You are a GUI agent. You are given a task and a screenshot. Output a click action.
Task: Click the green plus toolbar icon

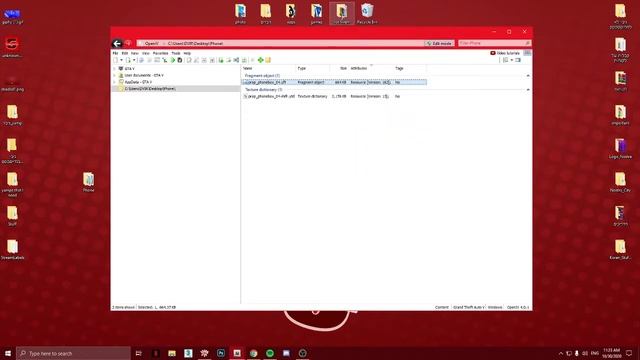pos(260,60)
